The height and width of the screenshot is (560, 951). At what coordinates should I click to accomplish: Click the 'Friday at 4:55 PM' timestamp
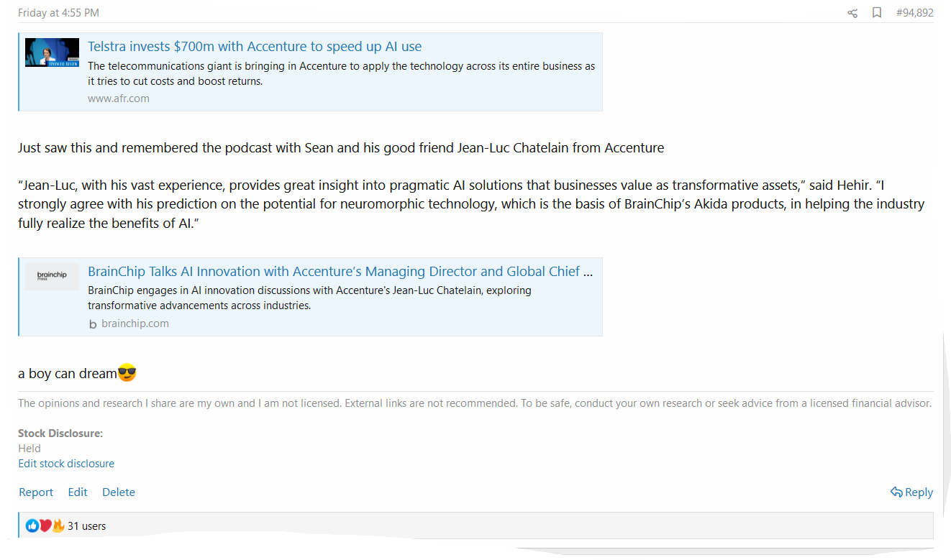59,13
